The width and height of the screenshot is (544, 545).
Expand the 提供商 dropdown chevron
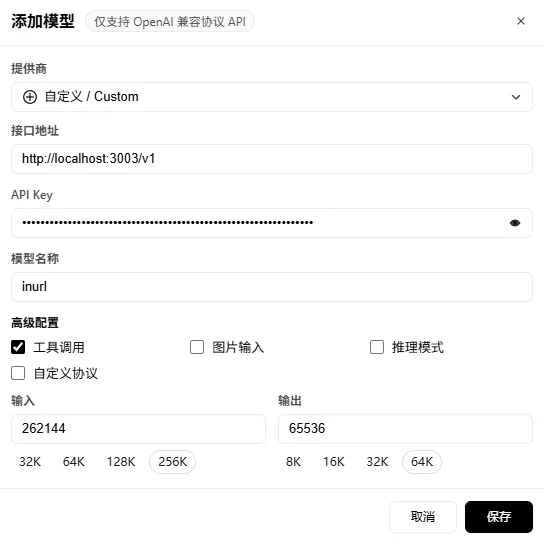pyautogui.click(x=516, y=97)
